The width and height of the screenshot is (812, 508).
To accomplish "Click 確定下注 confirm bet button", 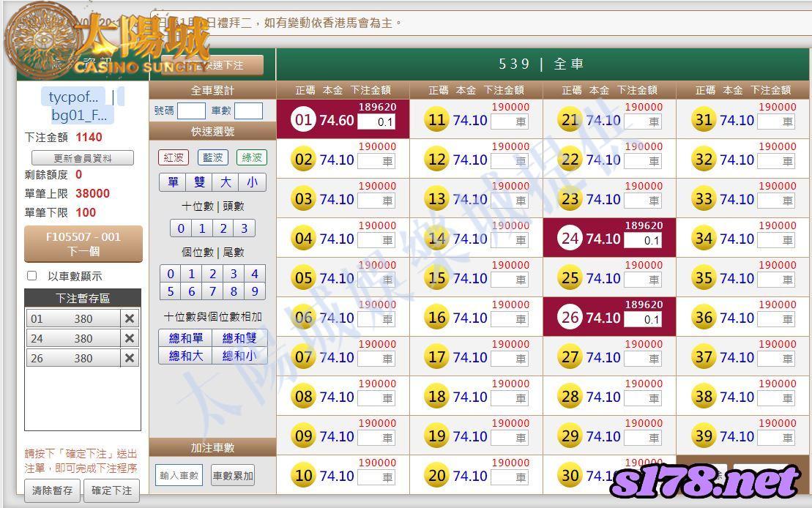I will click(112, 490).
